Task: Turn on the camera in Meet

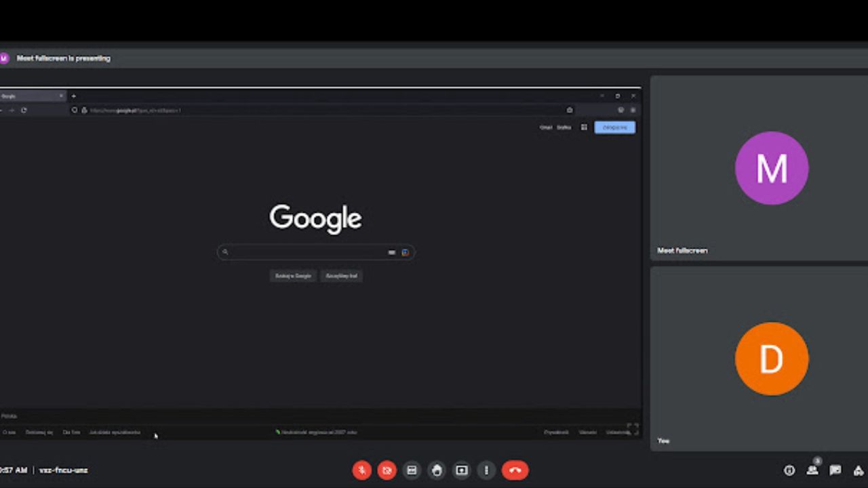Action: point(387,470)
